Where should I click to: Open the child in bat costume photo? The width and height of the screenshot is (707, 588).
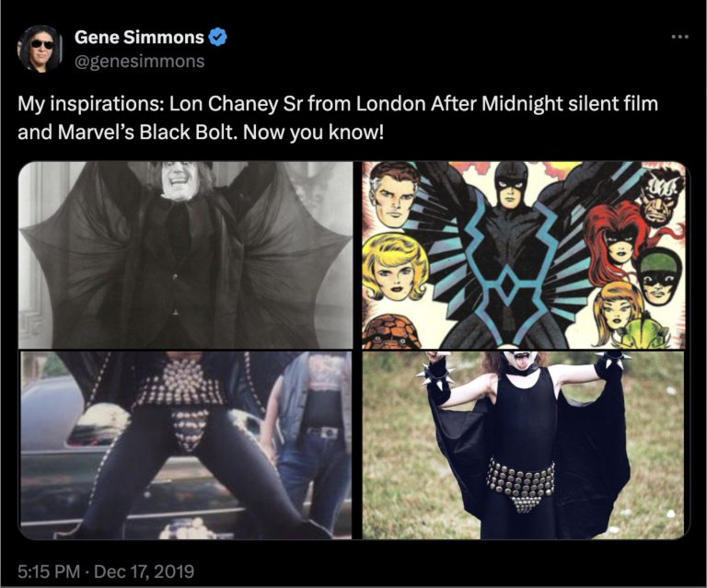pos(524,445)
